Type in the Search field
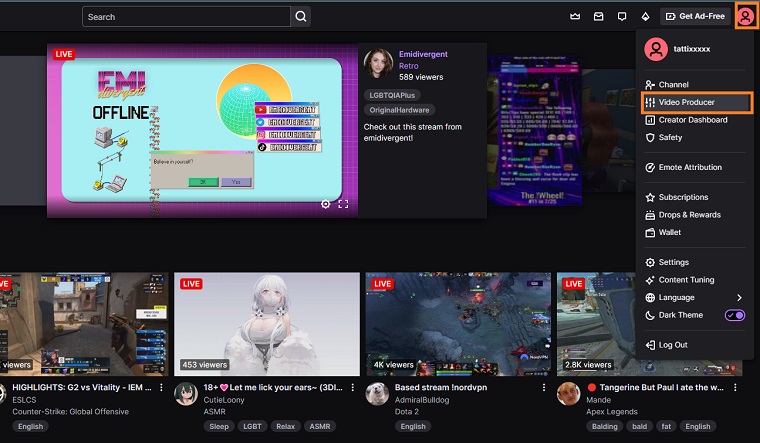 coord(187,17)
